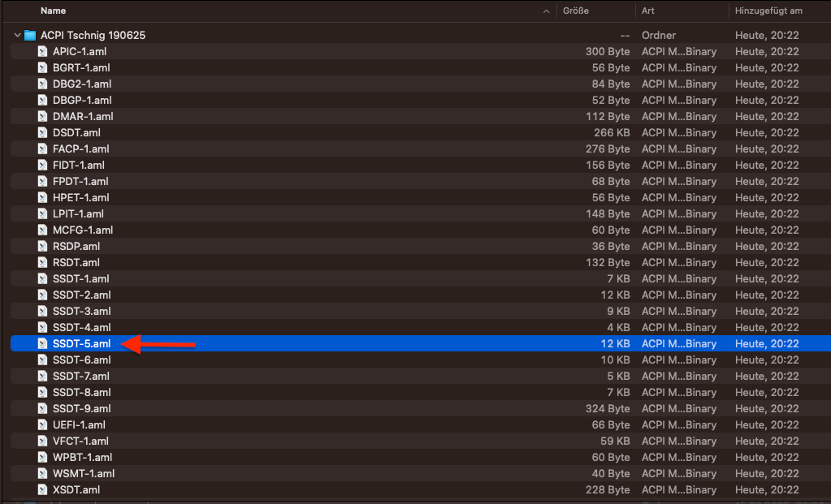831x504 pixels.
Task: Click the file icon of SSDT-5.aml
Action: [42, 343]
